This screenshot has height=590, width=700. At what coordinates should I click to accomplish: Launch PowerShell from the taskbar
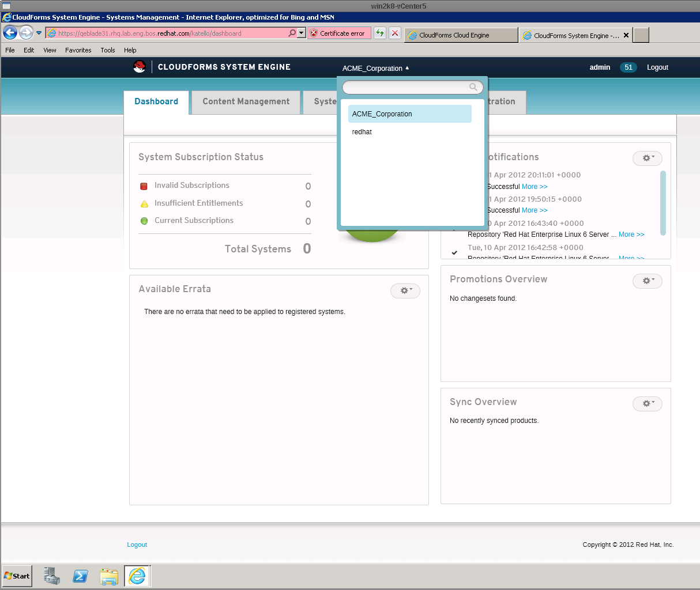(80, 576)
